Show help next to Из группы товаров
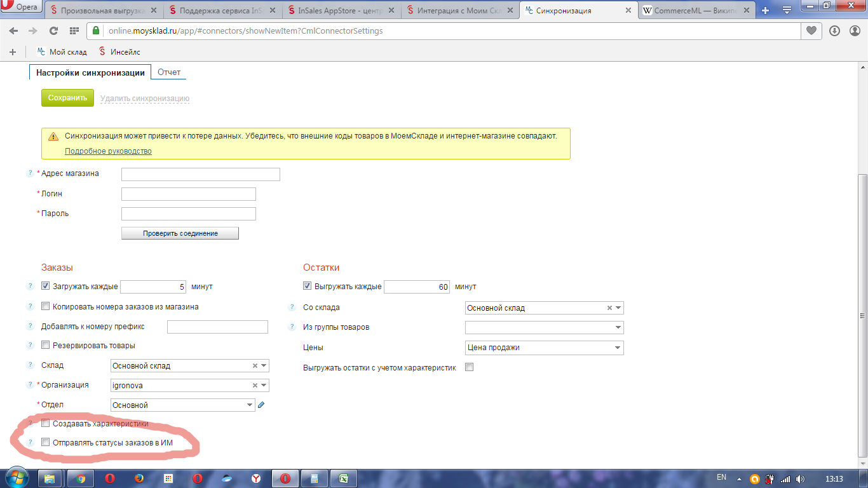868x488 pixels. coord(291,327)
